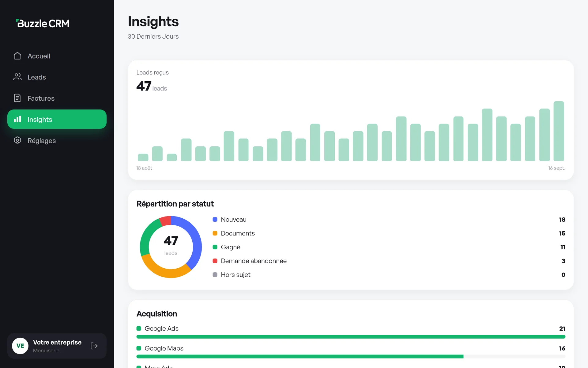Click the Documents count 15
This screenshot has width=588, height=368.
pyautogui.click(x=562, y=233)
